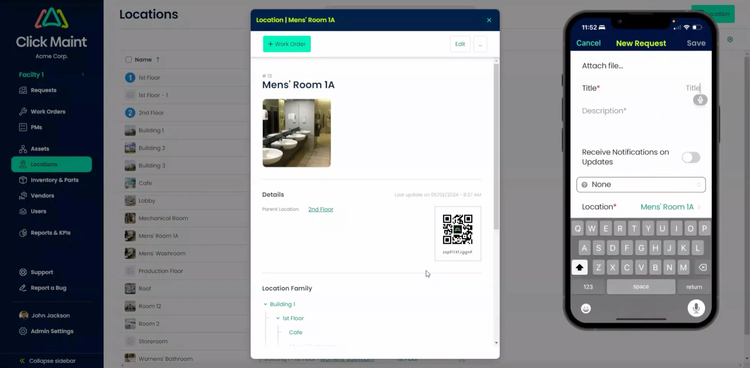Collapse Building 1 in Location Family tree
Screen dimensions: 750x368
[x=265, y=304]
